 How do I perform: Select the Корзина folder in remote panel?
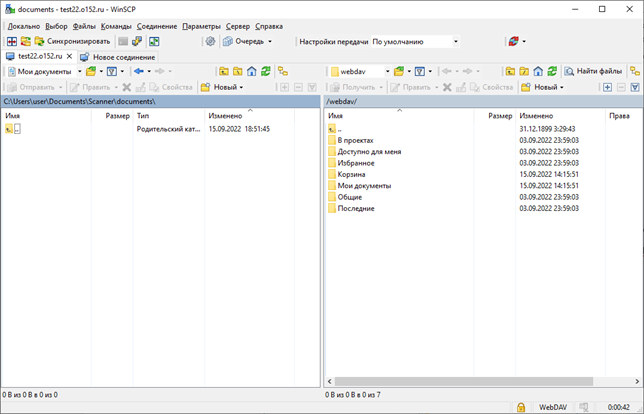[x=351, y=175]
